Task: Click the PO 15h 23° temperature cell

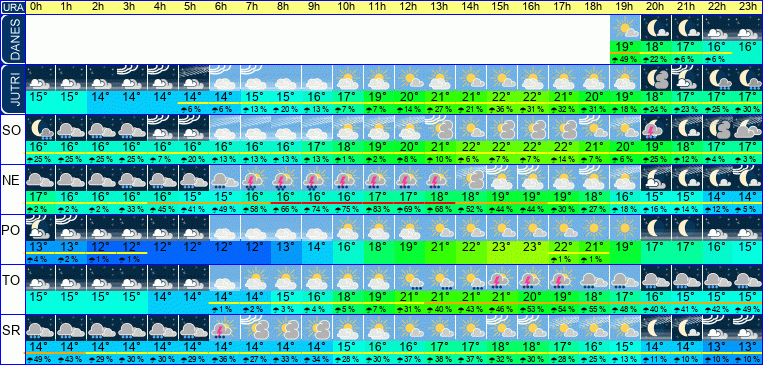Action: pyautogui.click(x=501, y=246)
